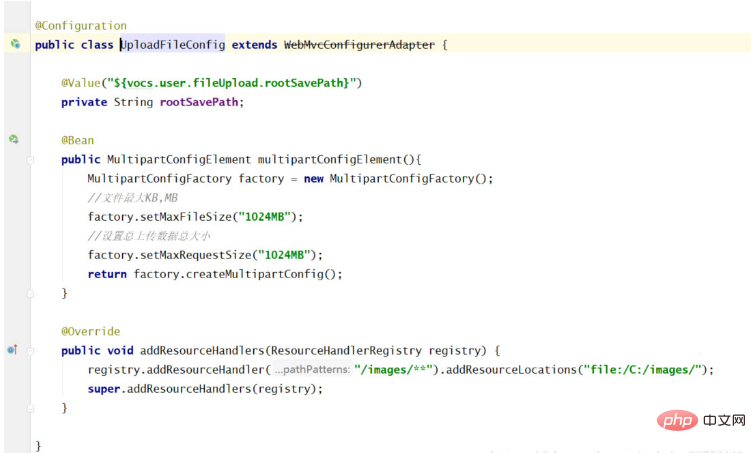This screenshot has width=756, height=453.
Task: Click the @Value annotation
Action: coord(81,83)
